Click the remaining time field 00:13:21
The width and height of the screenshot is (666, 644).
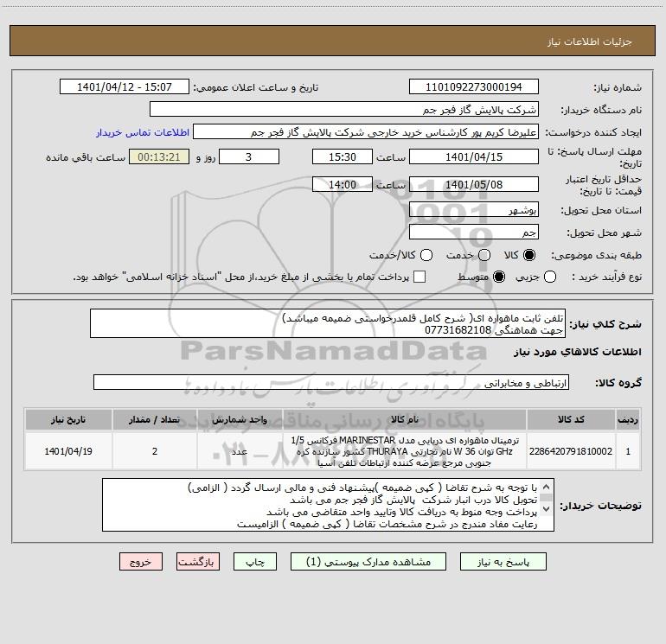coord(159,156)
